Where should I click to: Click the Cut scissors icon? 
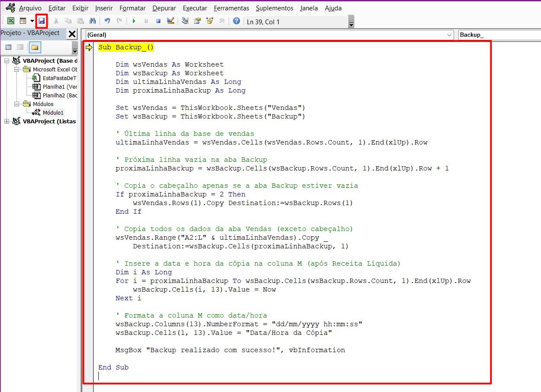point(56,21)
